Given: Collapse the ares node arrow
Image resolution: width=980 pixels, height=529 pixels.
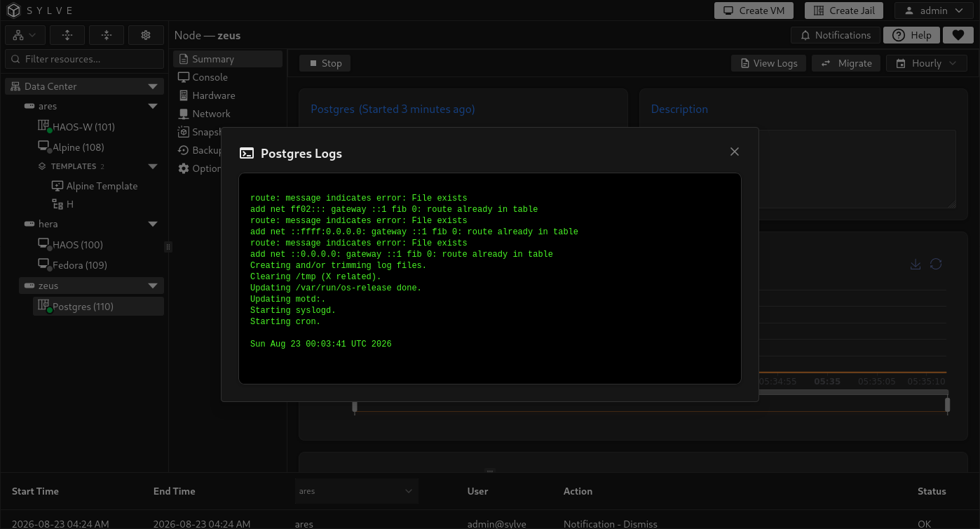Looking at the screenshot, I should (153, 107).
